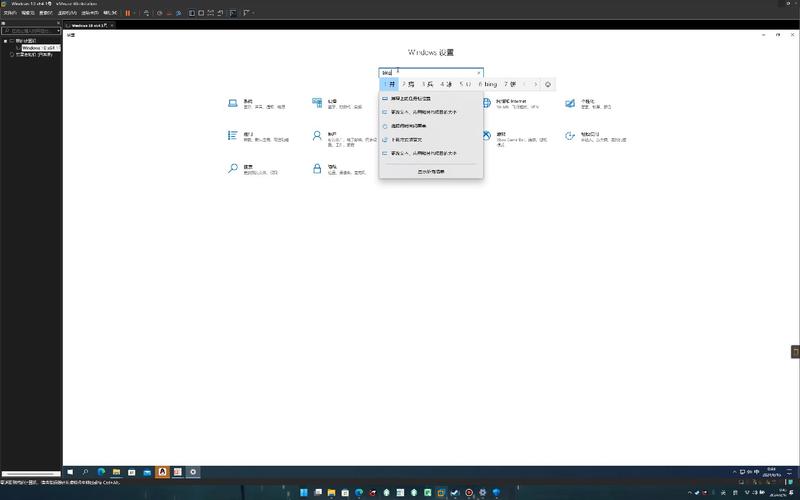Viewport: 800px width, 500px height.
Task: Click the VMware pause/suspend VM button
Action: tap(128, 13)
